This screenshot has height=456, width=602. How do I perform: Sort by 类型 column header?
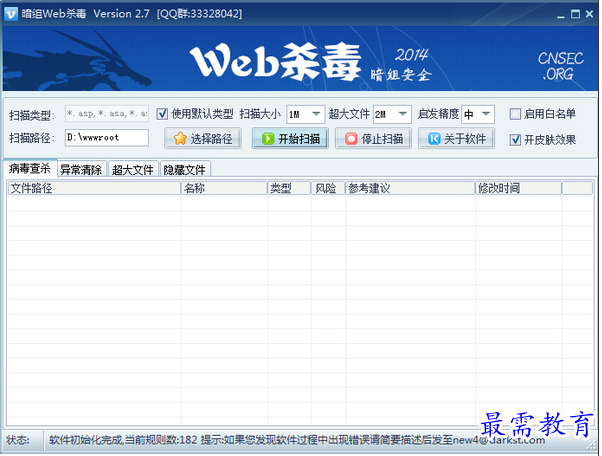pyautogui.click(x=289, y=188)
